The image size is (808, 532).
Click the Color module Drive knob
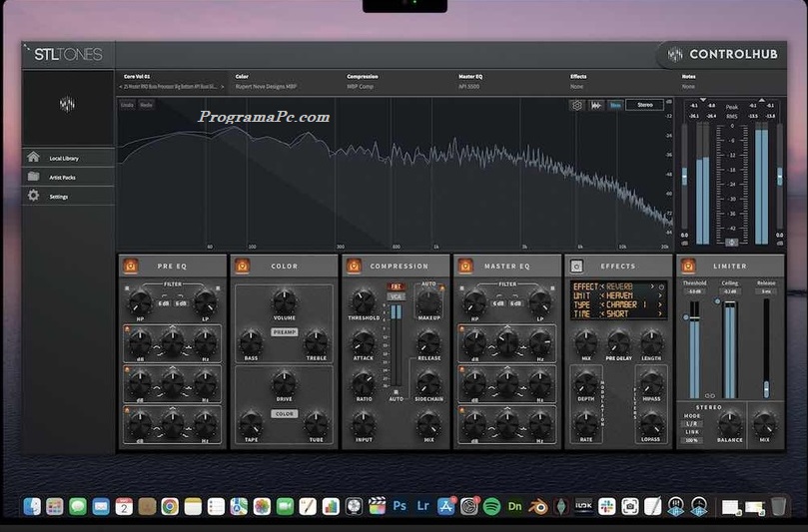tap(284, 383)
